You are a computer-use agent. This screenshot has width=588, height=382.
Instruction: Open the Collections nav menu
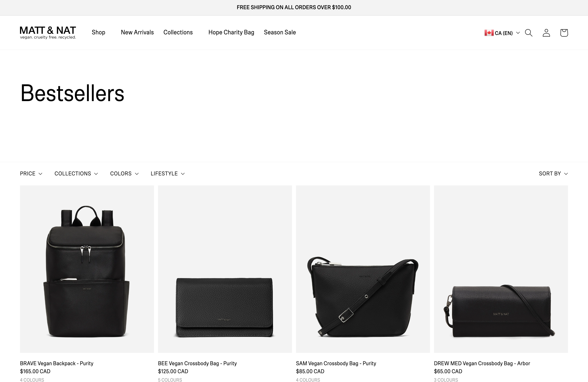tap(178, 32)
